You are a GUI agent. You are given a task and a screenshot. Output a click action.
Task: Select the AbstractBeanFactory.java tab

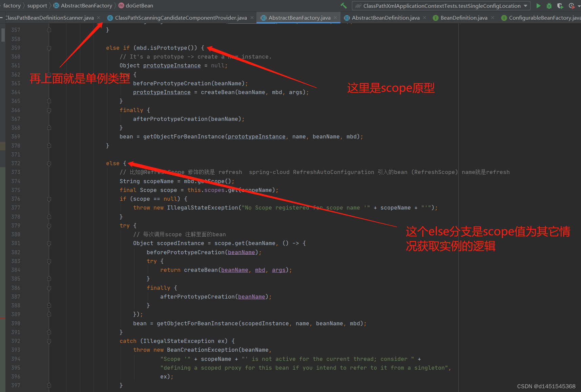click(x=299, y=18)
